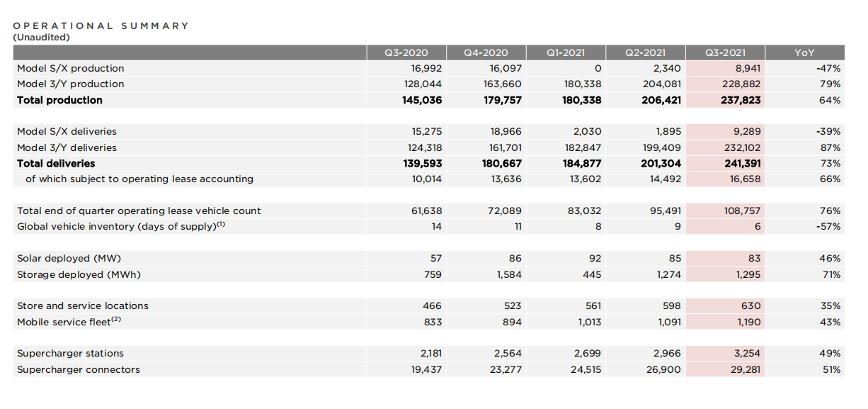The image size is (868, 409).
Task: Select Q3-2021 storage deployed value 1,295
Action: (748, 274)
